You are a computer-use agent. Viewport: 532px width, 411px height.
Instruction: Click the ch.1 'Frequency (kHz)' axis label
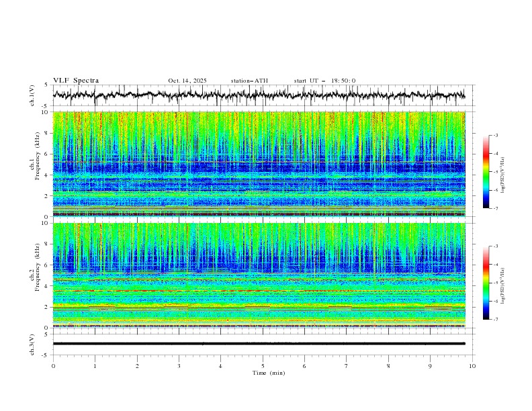click(x=37, y=154)
